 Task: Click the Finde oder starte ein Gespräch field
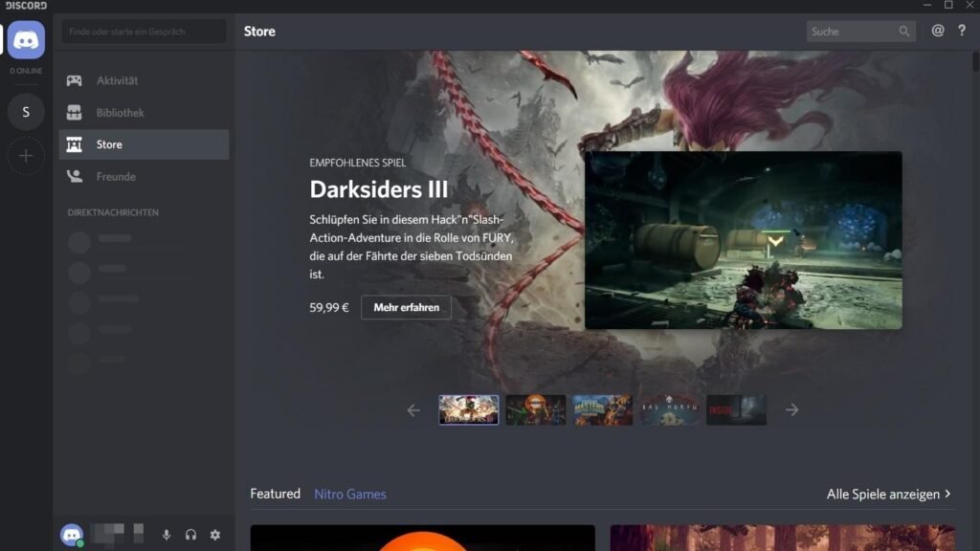pyautogui.click(x=143, y=31)
